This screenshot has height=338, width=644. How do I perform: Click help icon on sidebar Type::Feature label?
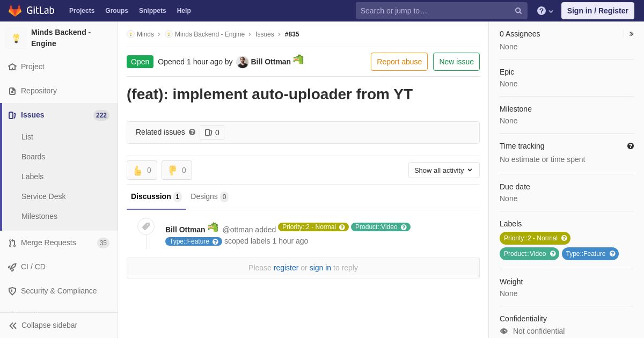pyautogui.click(x=612, y=254)
